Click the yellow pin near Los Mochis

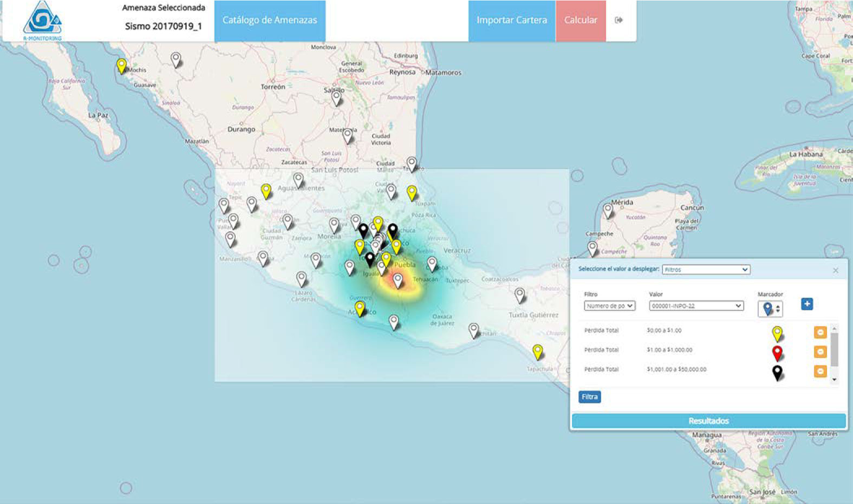(122, 66)
